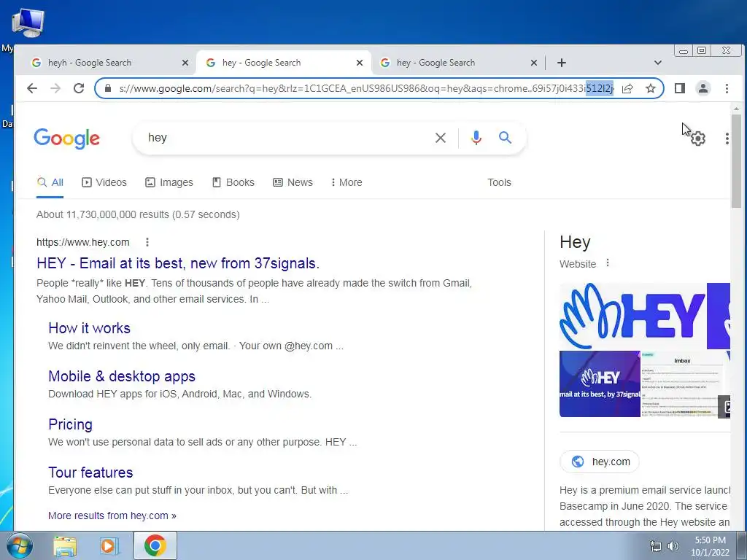
Task: Open the Chrome three-dot menu
Action: (x=727, y=88)
